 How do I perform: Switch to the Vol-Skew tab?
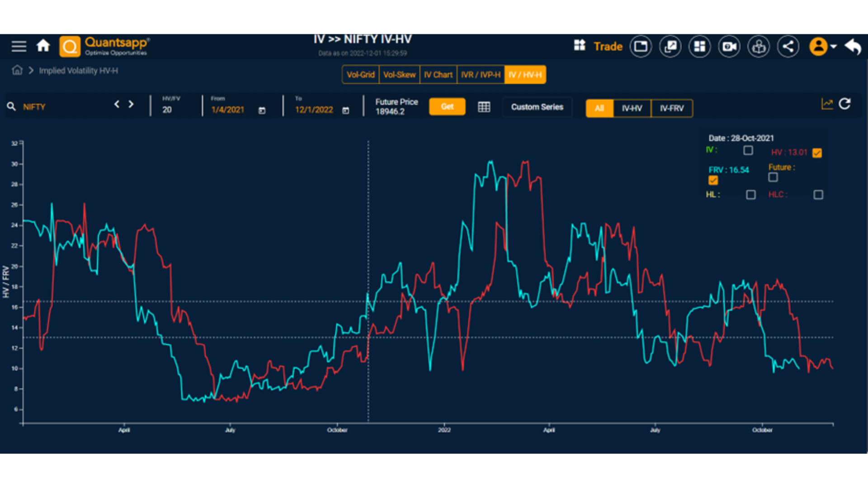point(399,75)
